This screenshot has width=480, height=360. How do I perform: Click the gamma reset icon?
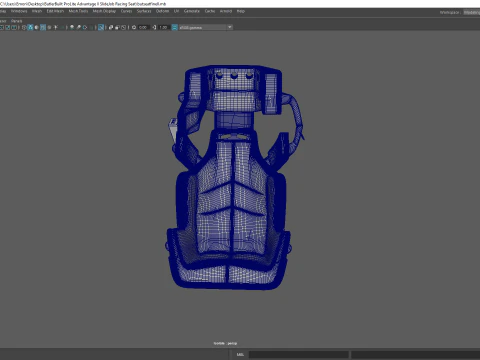pos(154,27)
